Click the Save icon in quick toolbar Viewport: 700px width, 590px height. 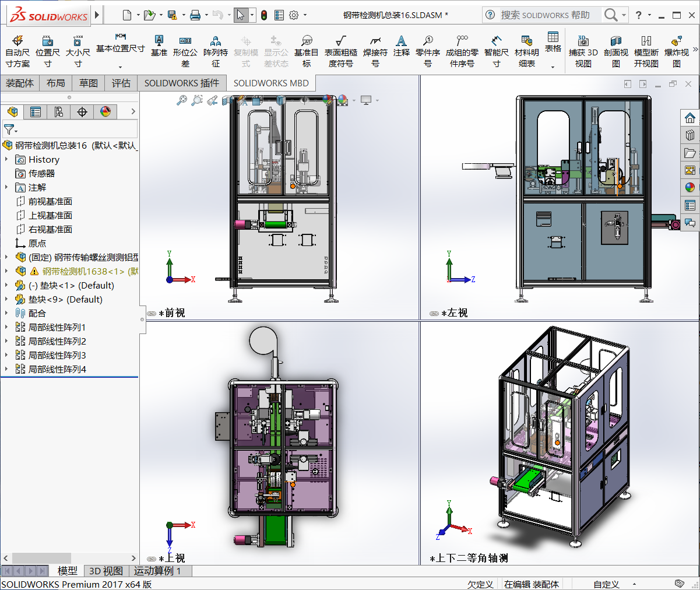(172, 15)
